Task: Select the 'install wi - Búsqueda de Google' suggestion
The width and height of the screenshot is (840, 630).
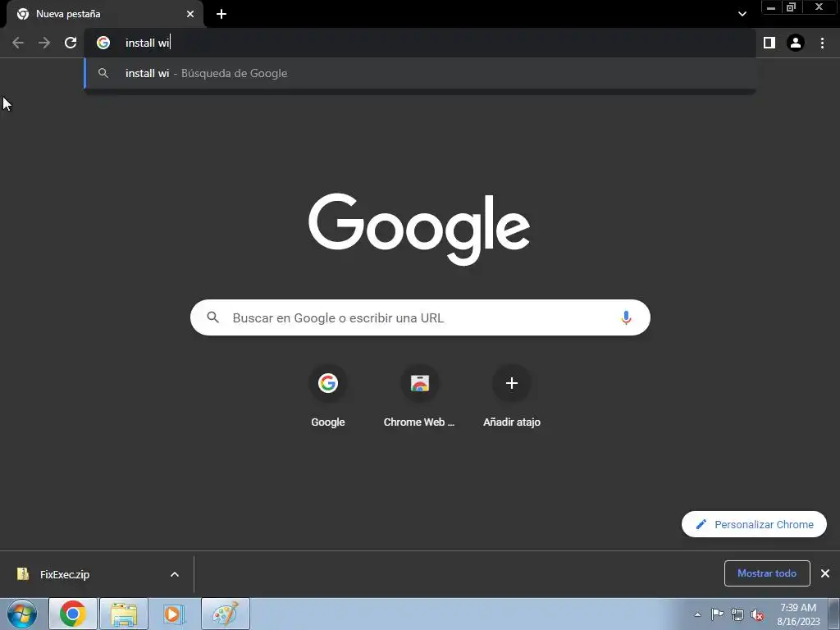Action: 420,73
